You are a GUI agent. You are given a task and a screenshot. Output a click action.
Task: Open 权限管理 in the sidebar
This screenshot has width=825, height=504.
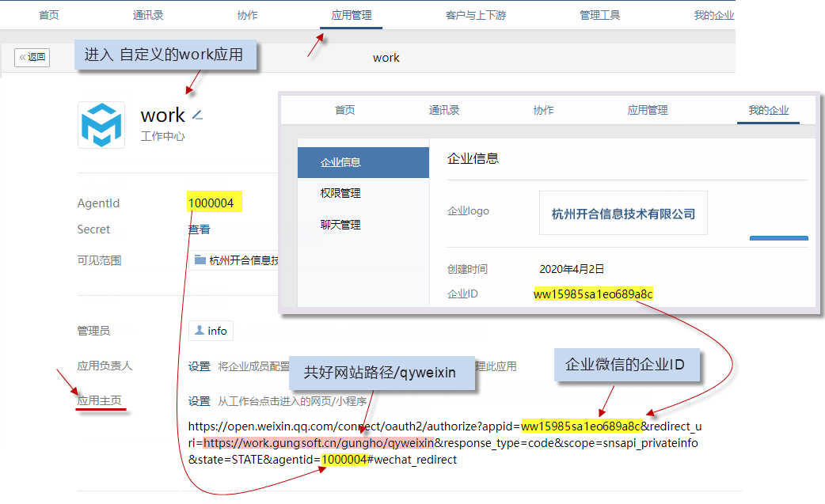340,193
